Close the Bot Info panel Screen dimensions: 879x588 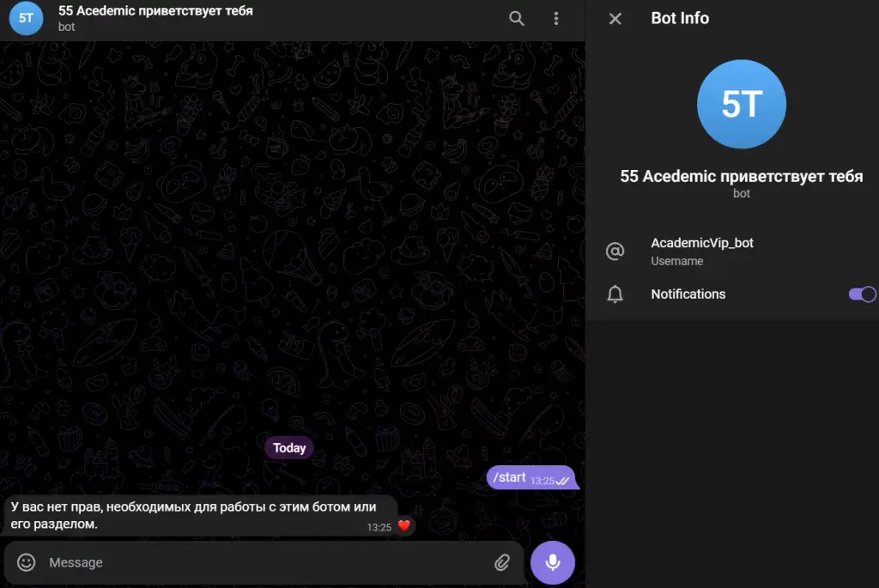(615, 19)
